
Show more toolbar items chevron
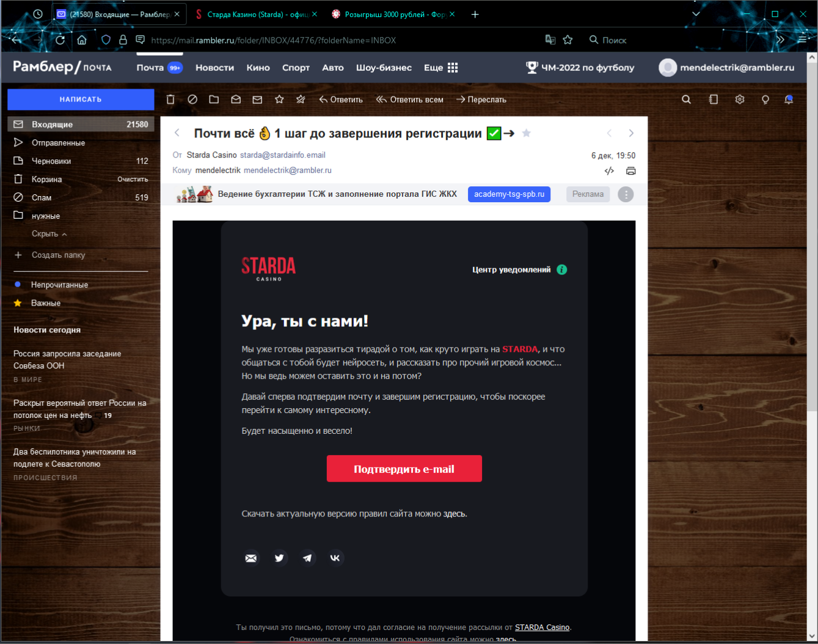coord(780,40)
